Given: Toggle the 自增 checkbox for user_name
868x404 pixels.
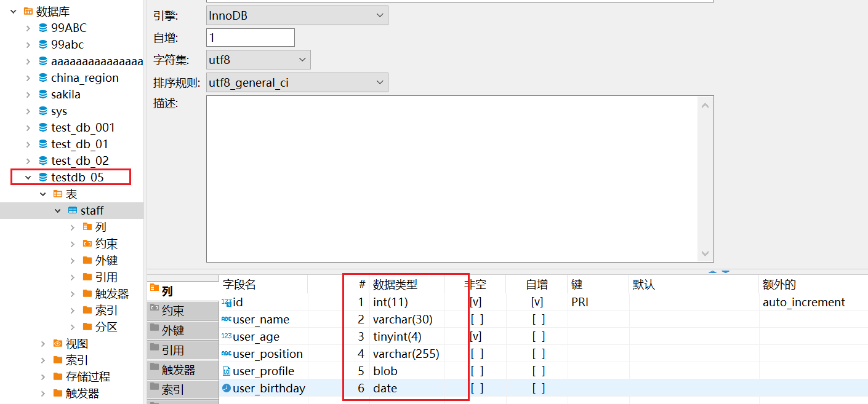Looking at the screenshot, I should pyautogui.click(x=539, y=319).
